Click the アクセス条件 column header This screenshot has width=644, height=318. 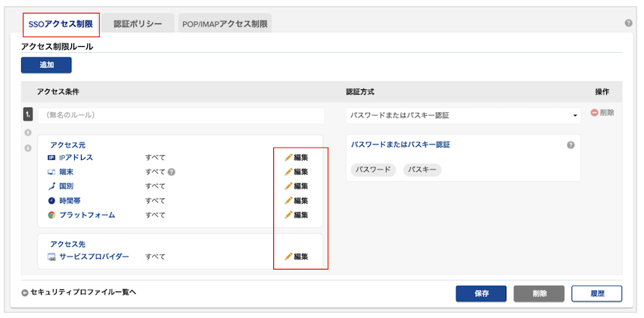coord(58,92)
